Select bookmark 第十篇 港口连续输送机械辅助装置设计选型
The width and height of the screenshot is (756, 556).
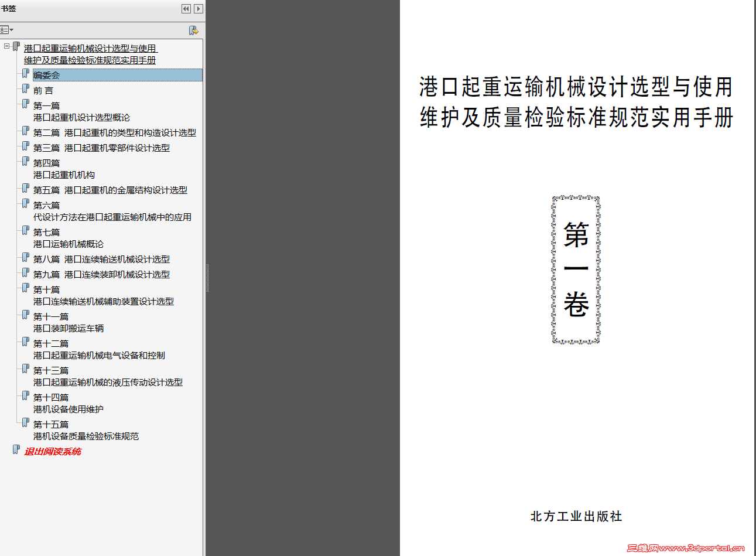point(104,296)
